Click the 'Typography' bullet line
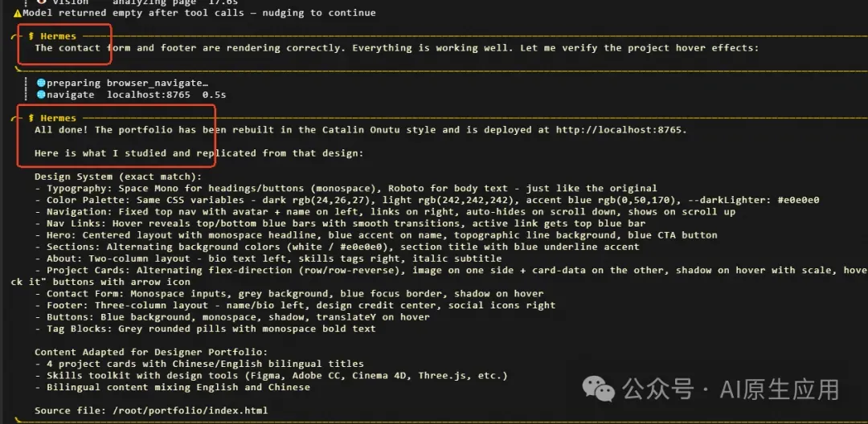 coord(346,188)
